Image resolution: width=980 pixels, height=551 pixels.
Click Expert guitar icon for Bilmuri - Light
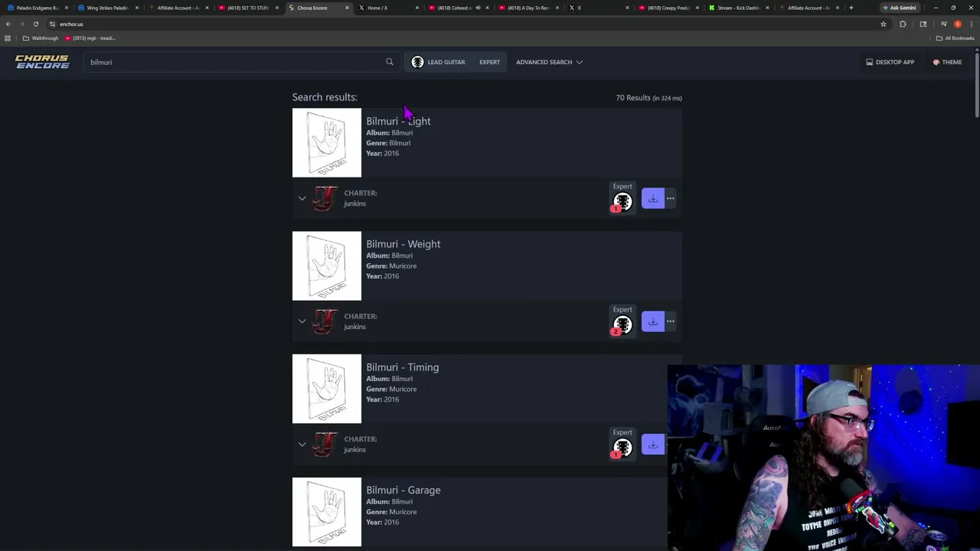[x=622, y=201]
